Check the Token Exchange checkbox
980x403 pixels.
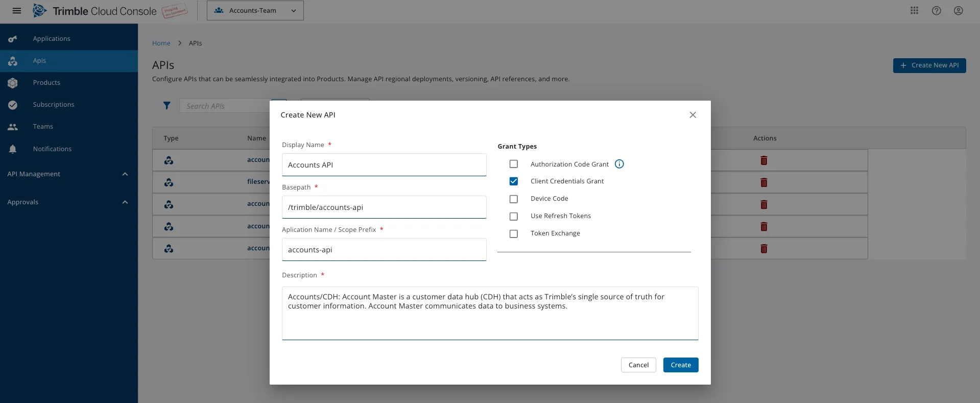(514, 233)
